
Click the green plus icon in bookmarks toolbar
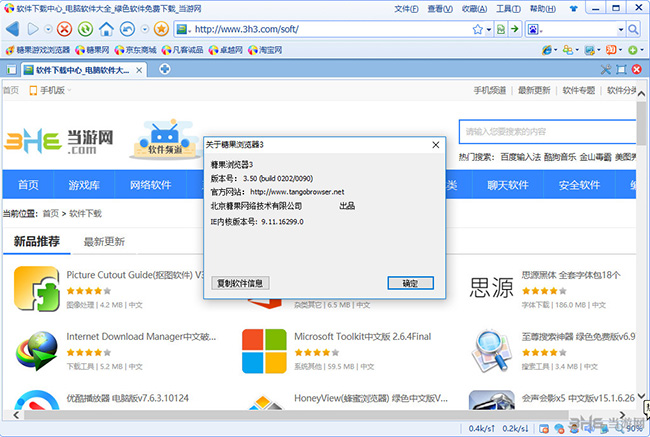point(633,50)
